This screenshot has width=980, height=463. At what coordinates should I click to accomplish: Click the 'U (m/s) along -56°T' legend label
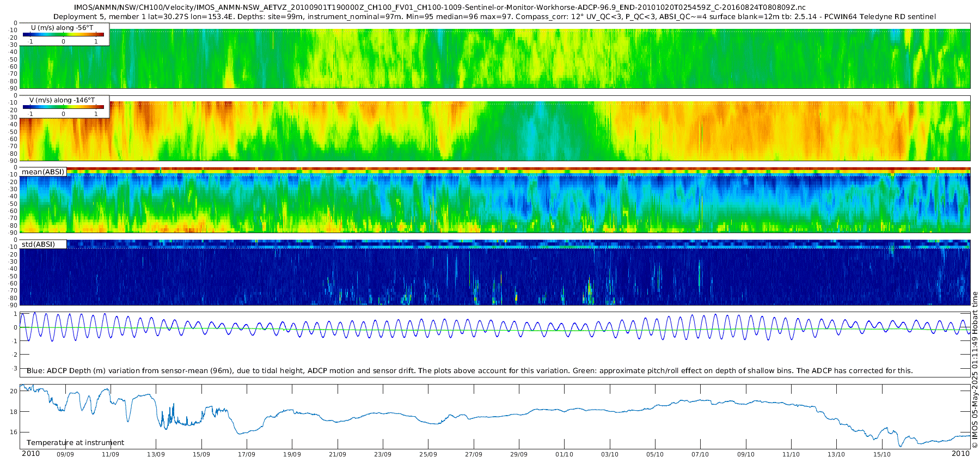(x=63, y=27)
